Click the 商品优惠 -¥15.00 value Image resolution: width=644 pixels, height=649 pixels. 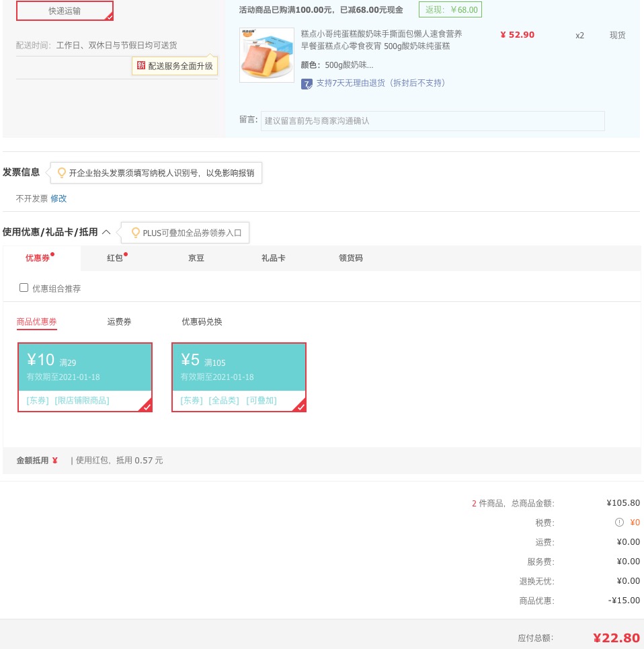(x=624, y=601)
